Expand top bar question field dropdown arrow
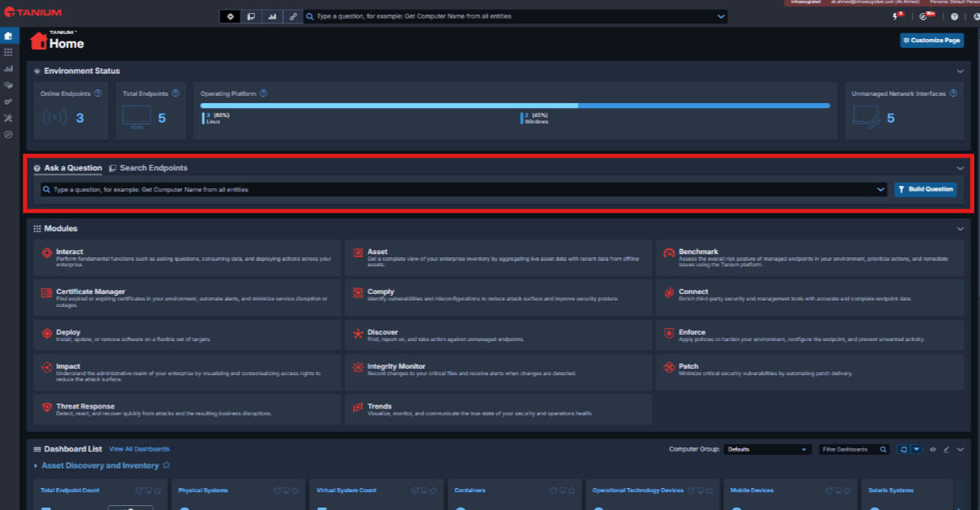The height and width of the screenshot is (510, 980). 721,16
